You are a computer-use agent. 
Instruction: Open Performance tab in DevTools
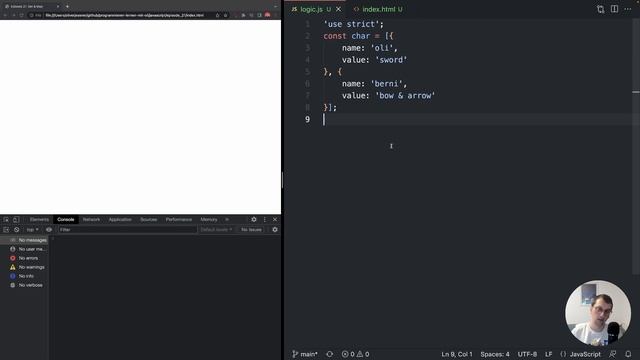click(179, 220)
